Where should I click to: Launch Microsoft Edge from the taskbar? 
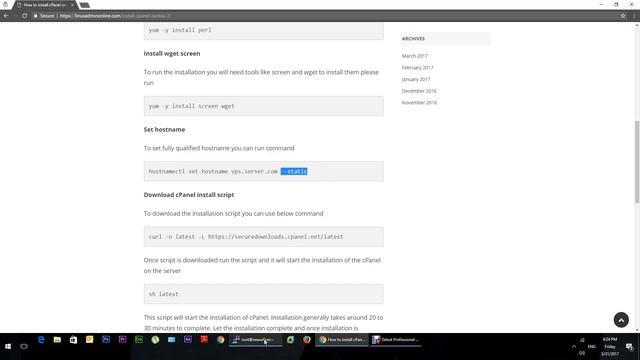point(41,340)
